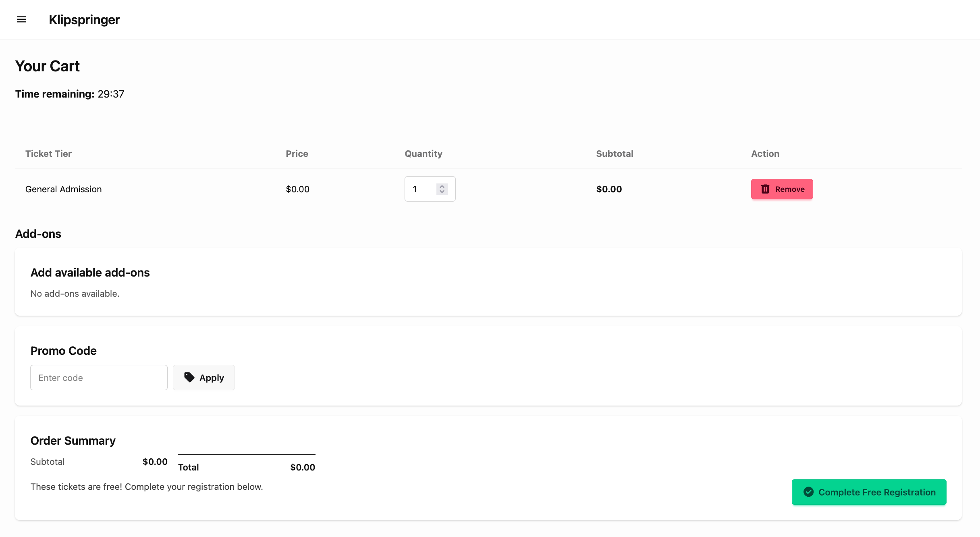Screen dimensions: 980x537
Task: Click the Klipspringer site title
Action: click(84, 19)
